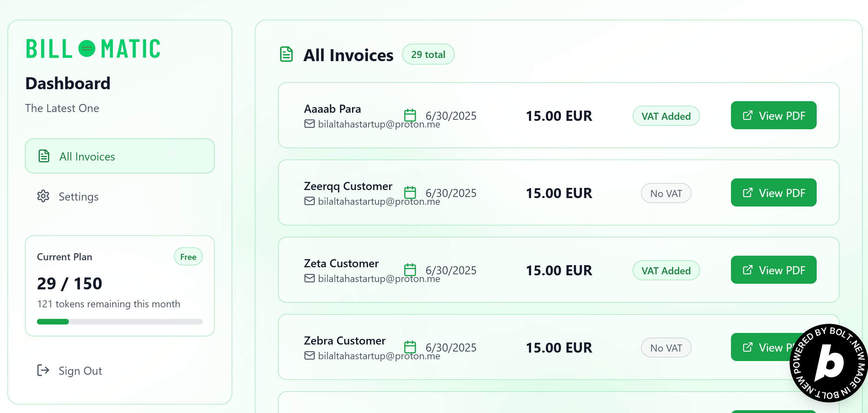868x413 pixels.
Task: Open the Powered by Bolt badge
Action: (829, 363)
